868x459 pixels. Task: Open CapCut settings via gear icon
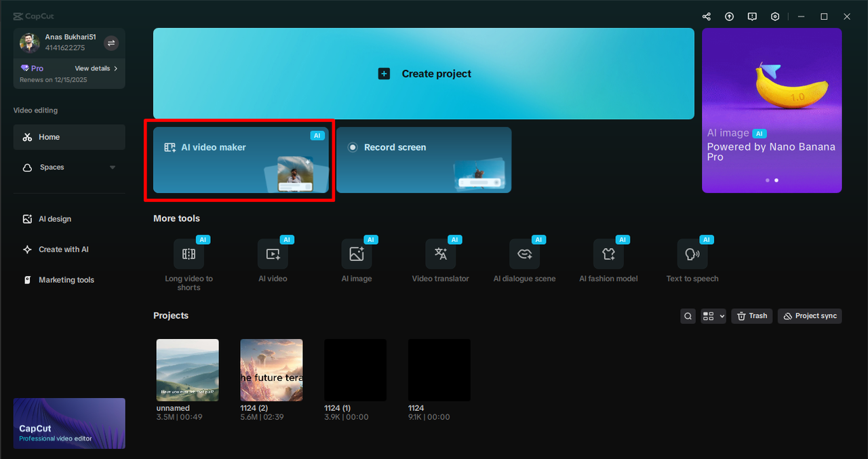(x=775, y=16)
